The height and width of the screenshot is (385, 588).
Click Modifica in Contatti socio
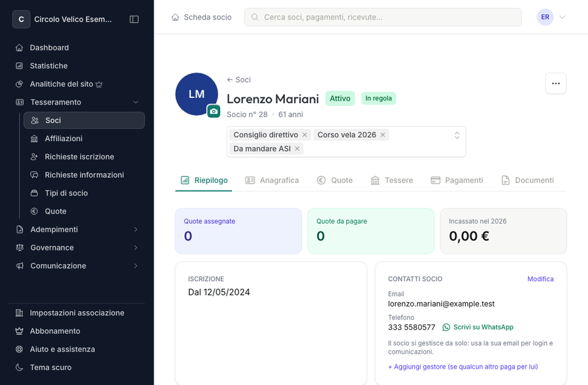pos(540,279)
